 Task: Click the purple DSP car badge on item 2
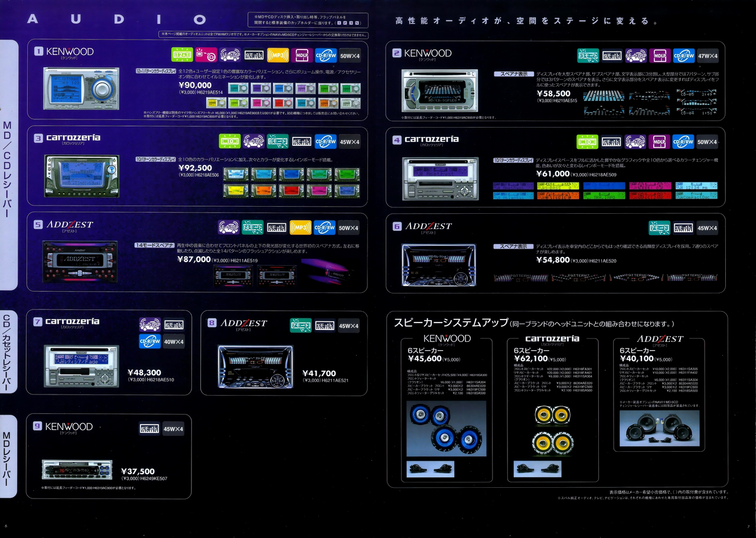pyautogui.click(x=636, y=56)
